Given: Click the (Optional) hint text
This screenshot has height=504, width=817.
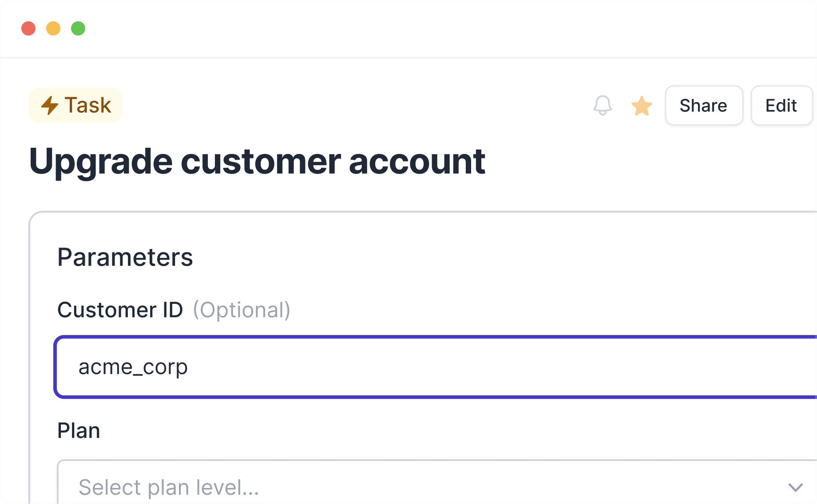Looking at the screenshot, I should tap(242, 310).
